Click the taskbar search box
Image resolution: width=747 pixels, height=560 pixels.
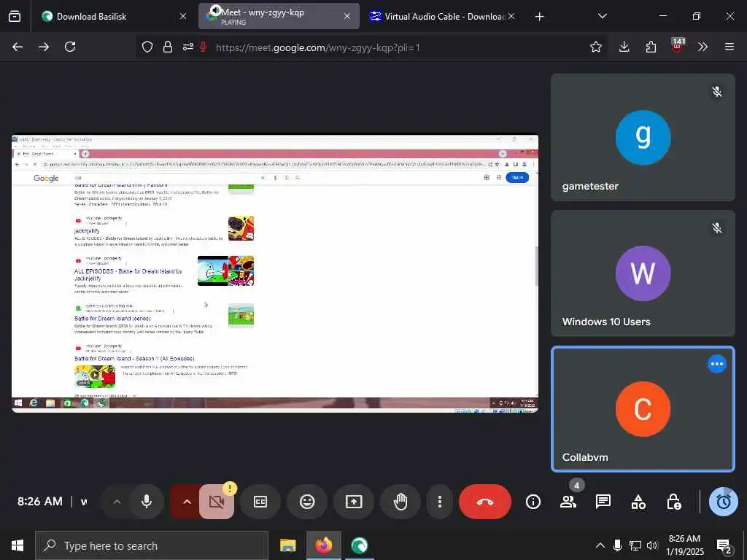point(152,545)
